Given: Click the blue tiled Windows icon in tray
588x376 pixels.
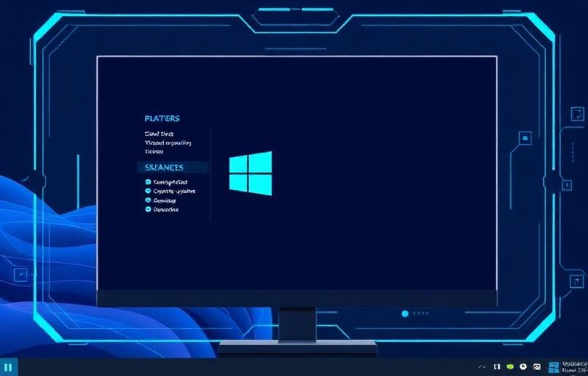Looking at the screenshot, I should 553,367.
